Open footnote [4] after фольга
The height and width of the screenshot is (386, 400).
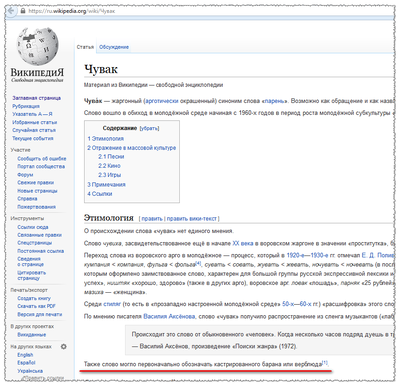pos(198,263)
